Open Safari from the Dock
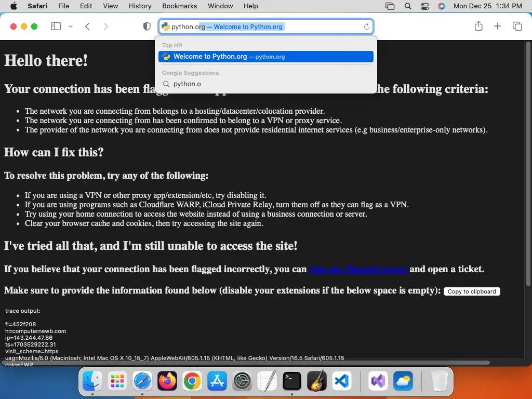 [142, 381]
